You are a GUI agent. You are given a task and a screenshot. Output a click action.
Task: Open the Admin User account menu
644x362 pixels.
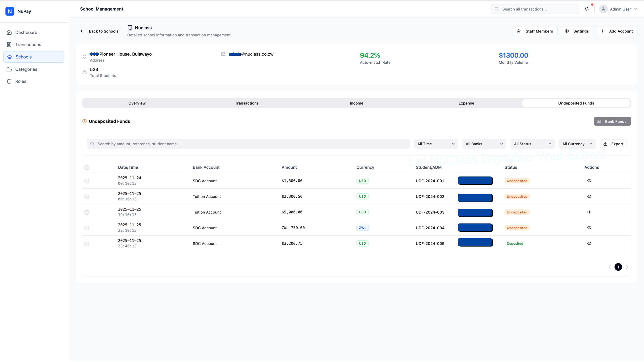click(619, 9)
